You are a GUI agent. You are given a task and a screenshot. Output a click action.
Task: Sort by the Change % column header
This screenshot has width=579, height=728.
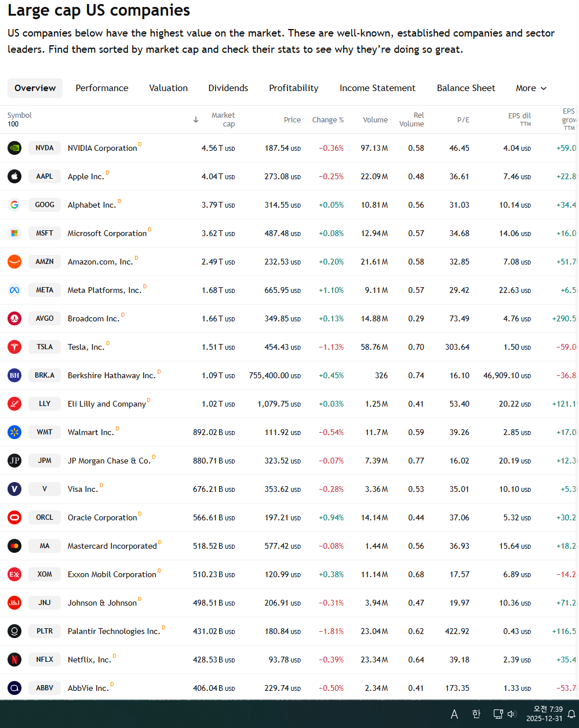pyautogui.click(x=328, y=119)
